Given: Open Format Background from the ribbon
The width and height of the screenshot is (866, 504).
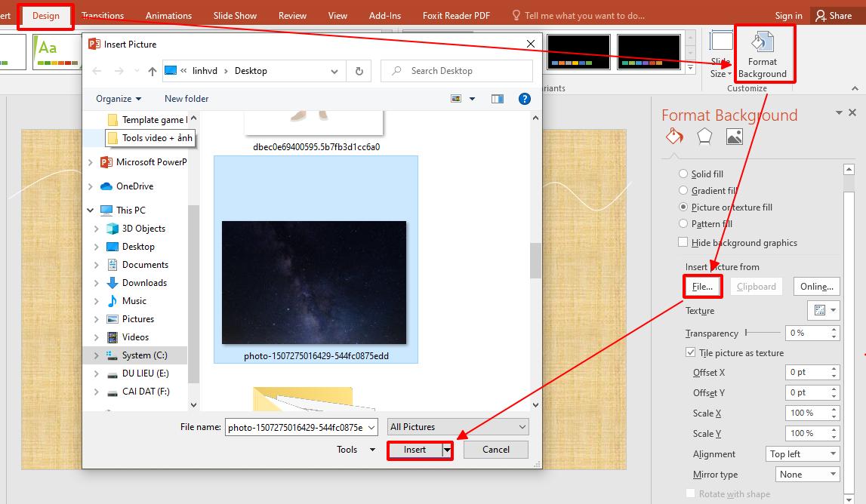Looking at the screenshot, I should pos(763,53).
